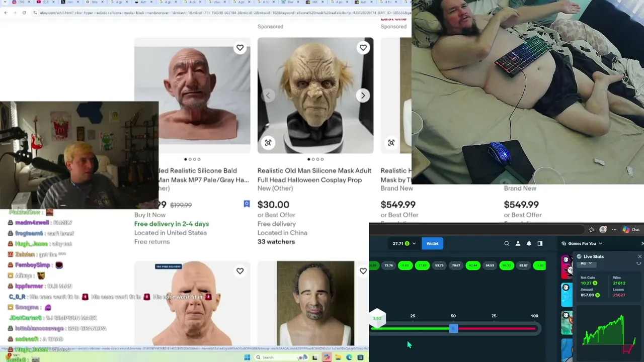Open the Windows Start menu
Screen dimensions: 644x362
[x=247, y=357]
